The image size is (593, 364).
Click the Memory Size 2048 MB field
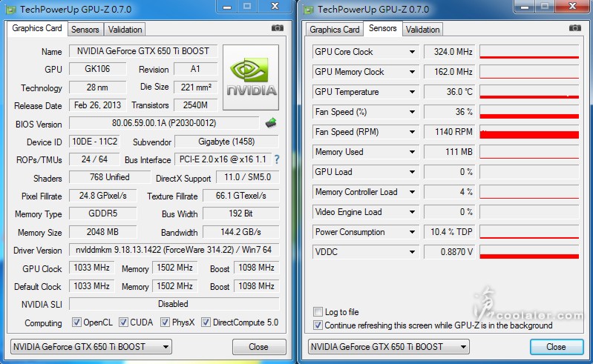point(102,232)
